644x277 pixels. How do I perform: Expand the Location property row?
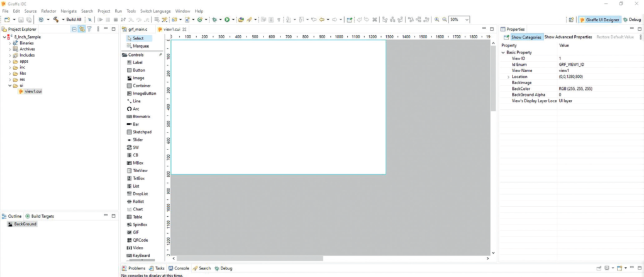508,77
